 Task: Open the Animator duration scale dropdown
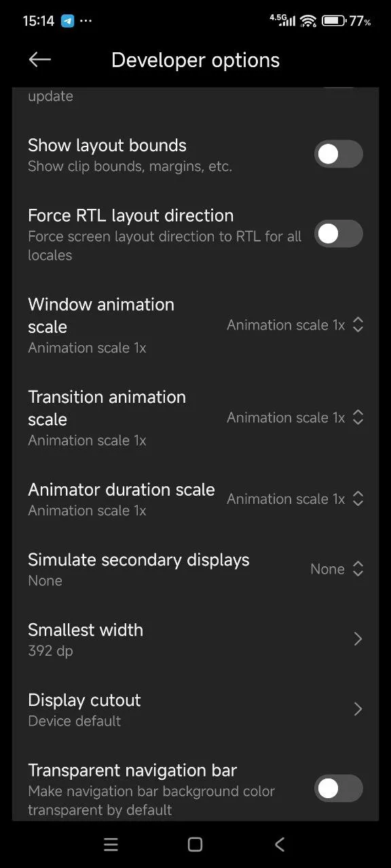click(295, 499)
